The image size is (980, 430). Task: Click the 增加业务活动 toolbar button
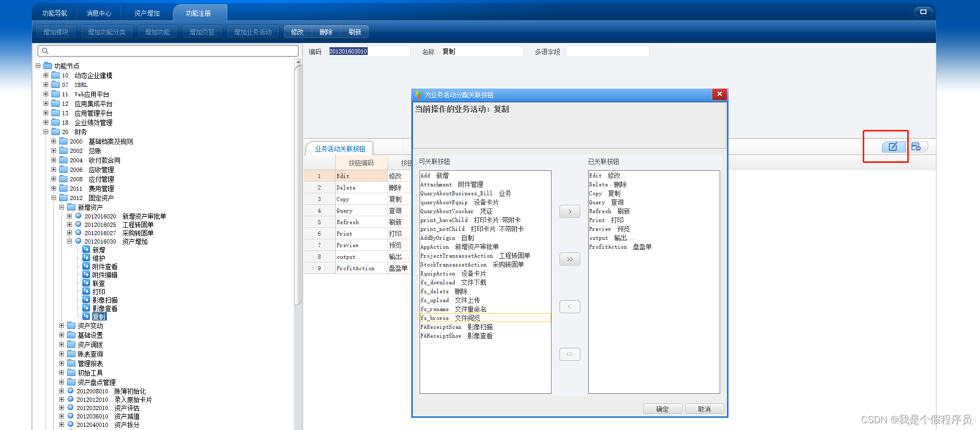point(253,32)
